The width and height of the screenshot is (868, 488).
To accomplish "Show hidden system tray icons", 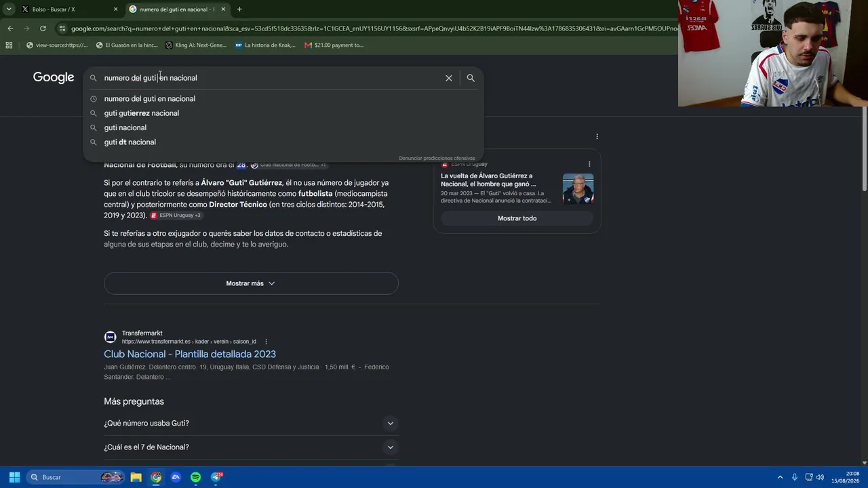I will pyautogui.click(x=780, y=477).
